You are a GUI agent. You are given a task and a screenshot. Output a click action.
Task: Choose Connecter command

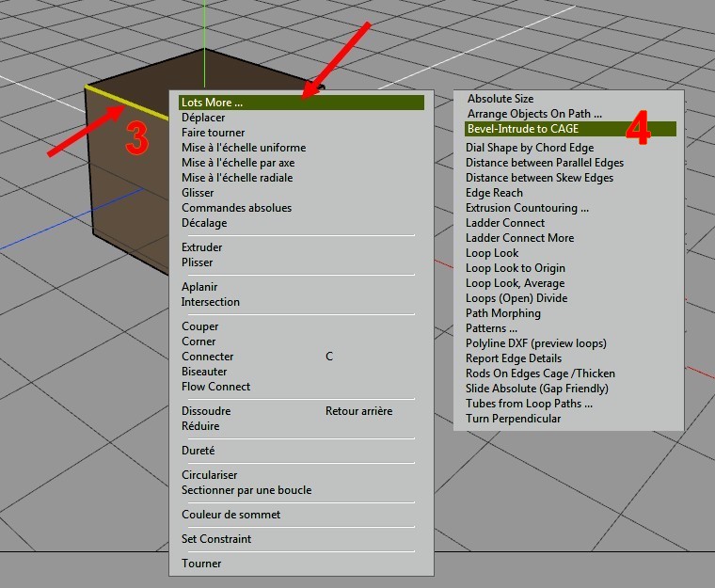(x=208, y=357)
